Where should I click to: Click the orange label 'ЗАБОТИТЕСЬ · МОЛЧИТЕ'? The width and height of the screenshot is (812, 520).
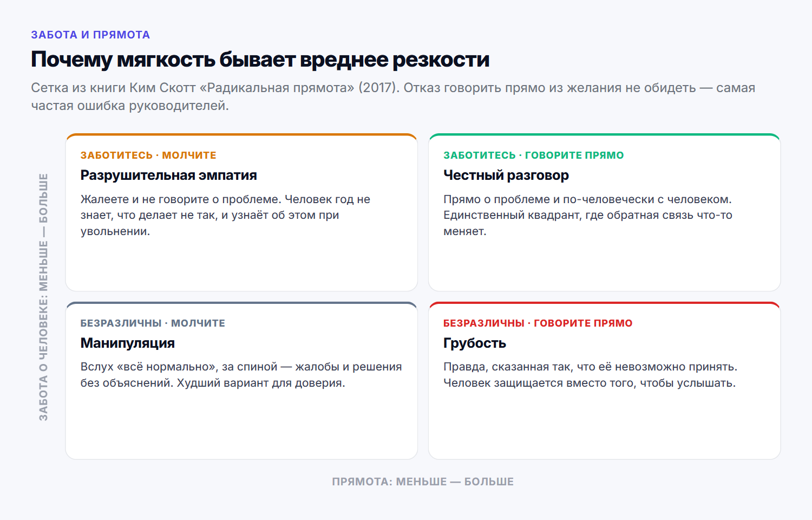(148, 155)
